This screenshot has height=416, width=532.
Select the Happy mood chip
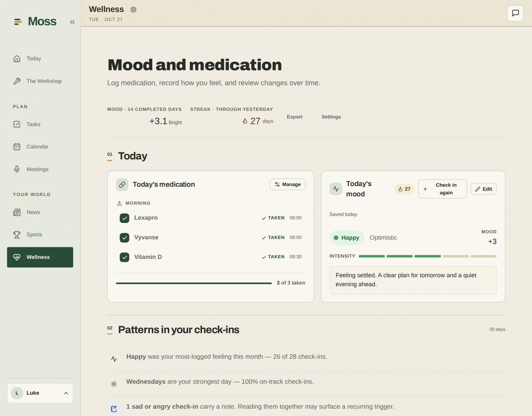[x=347, y=238]
